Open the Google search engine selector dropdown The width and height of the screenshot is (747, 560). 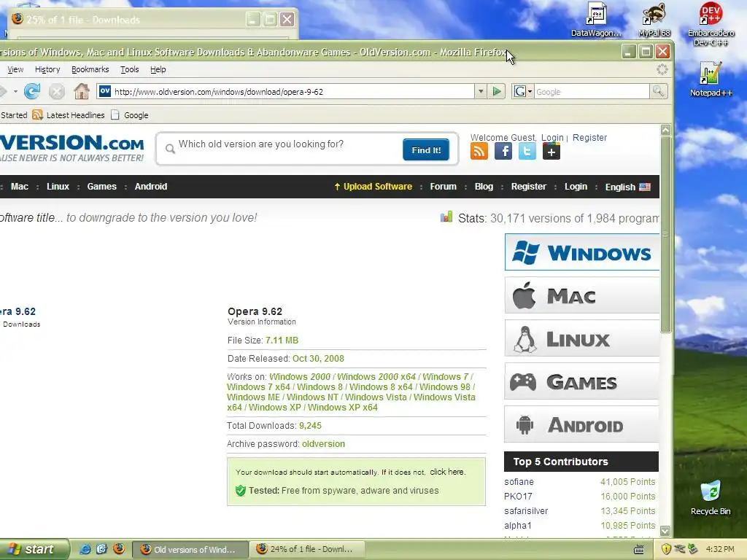point(522,91)
